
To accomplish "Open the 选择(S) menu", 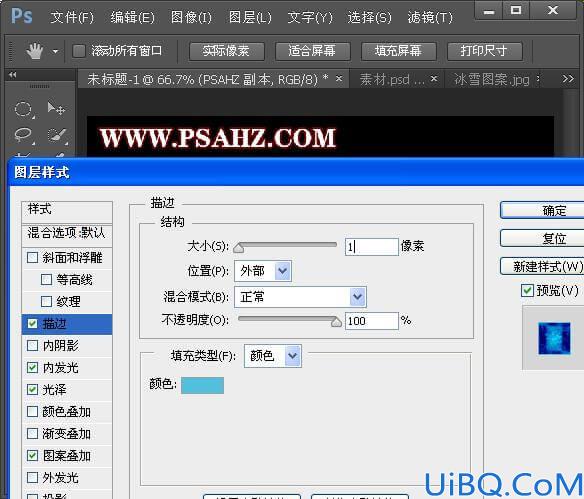I will 369,18.
